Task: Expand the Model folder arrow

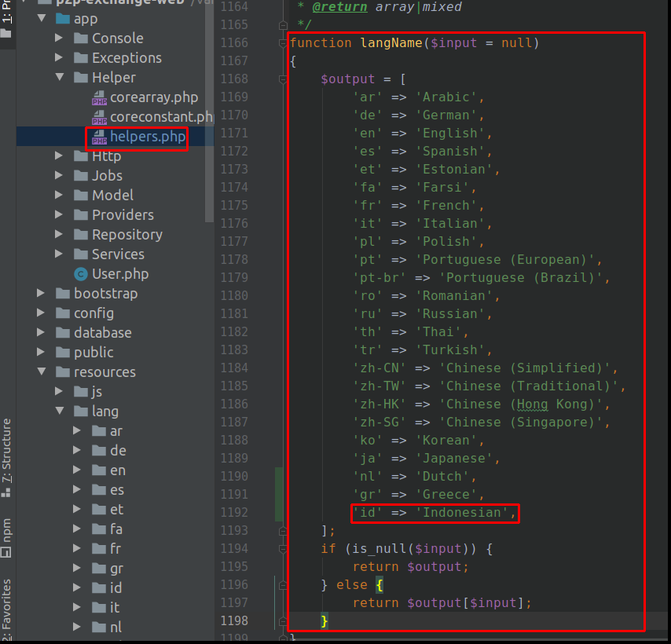Action: coord(60,196)
